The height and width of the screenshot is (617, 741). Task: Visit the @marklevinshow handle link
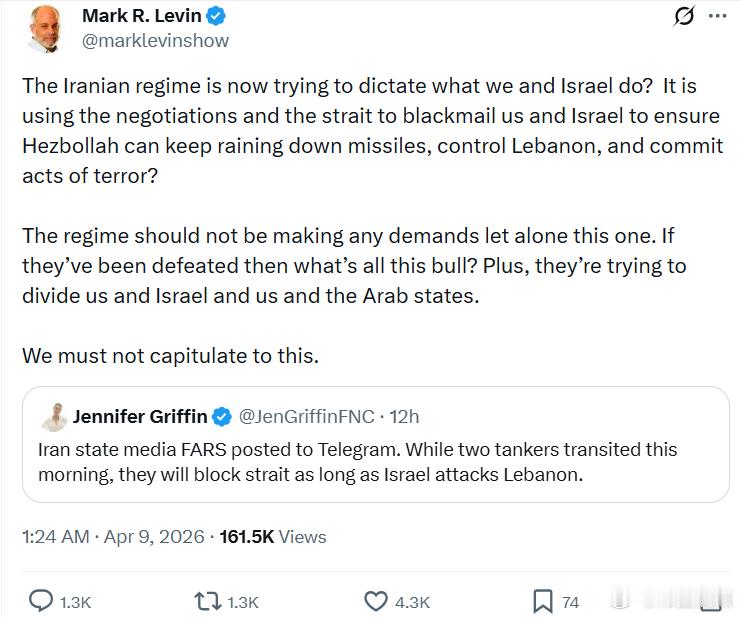coord(155,41)
